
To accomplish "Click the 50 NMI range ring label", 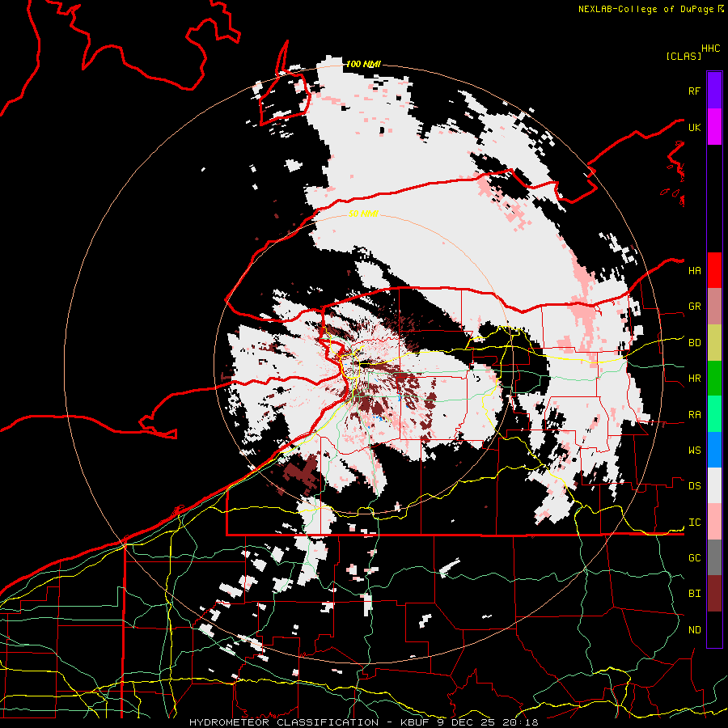I will [x=363, y=214].
